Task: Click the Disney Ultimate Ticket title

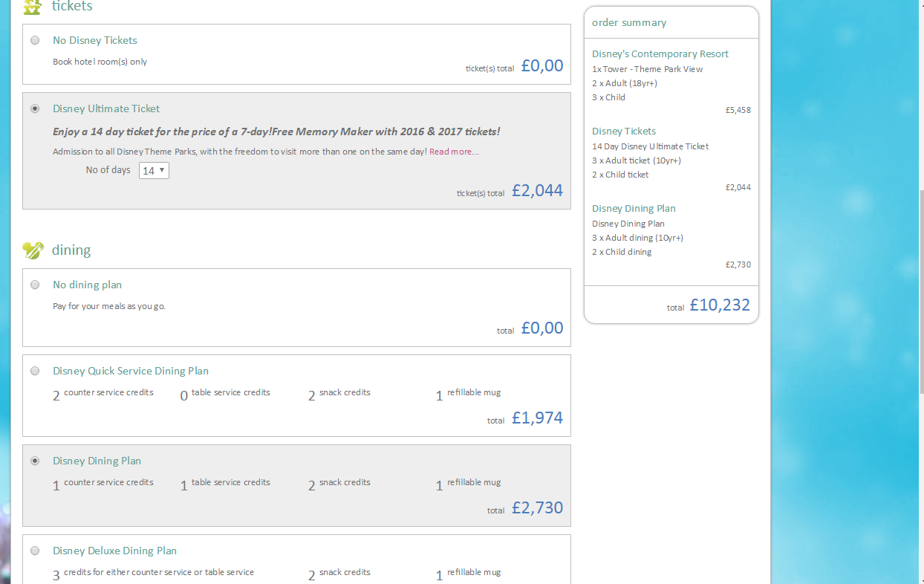Action: coord(106,108)
